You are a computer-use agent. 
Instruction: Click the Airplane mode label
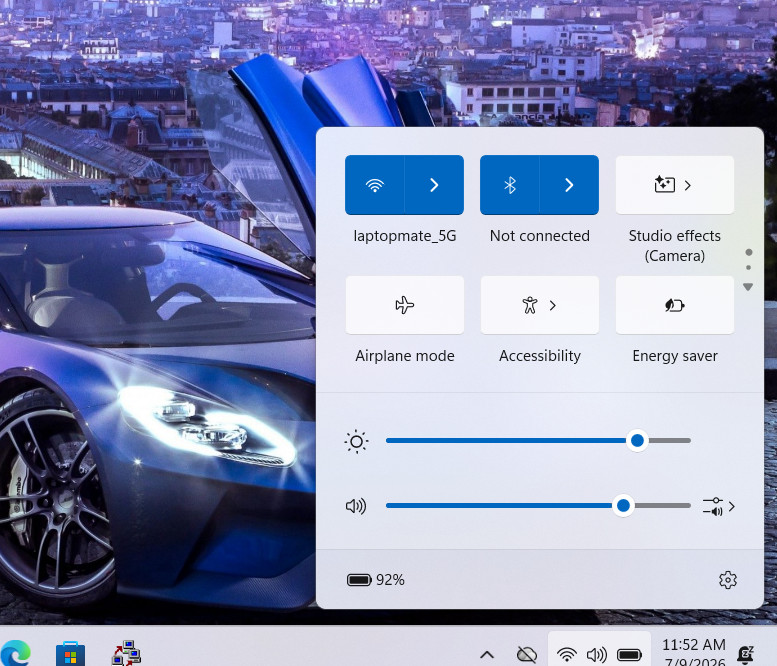405,356
